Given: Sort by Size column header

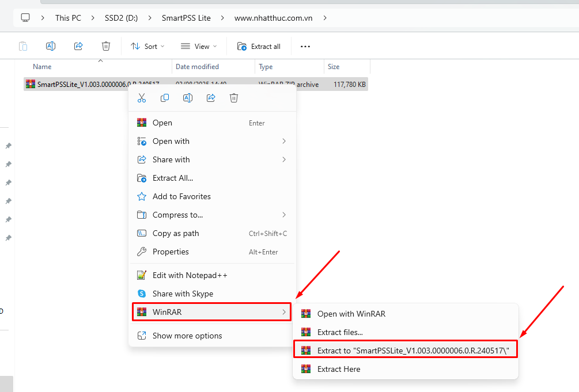Looking at the screenshot, I should (x=334, y=67).
